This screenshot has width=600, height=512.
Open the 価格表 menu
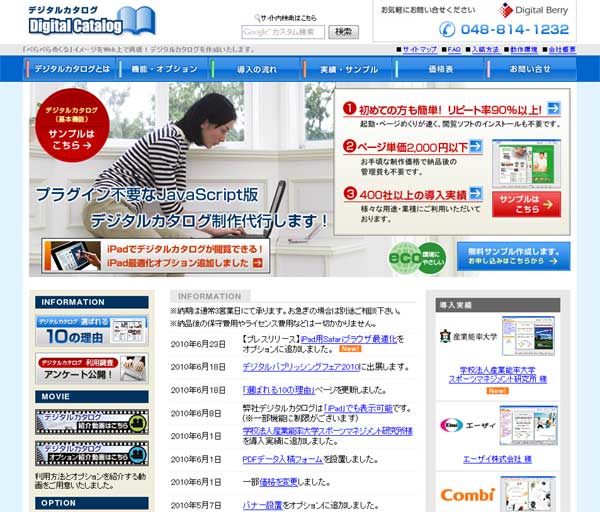440,69
